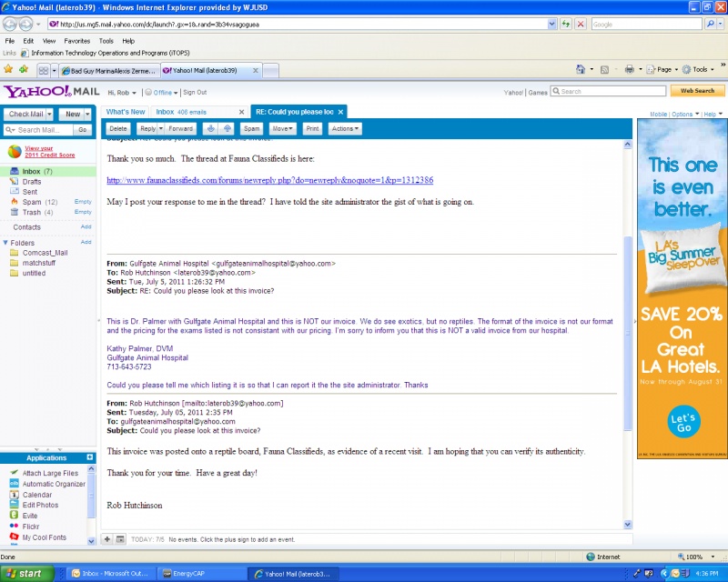Click the Delete button
The image size is (728, 582).
pos(118,128)
